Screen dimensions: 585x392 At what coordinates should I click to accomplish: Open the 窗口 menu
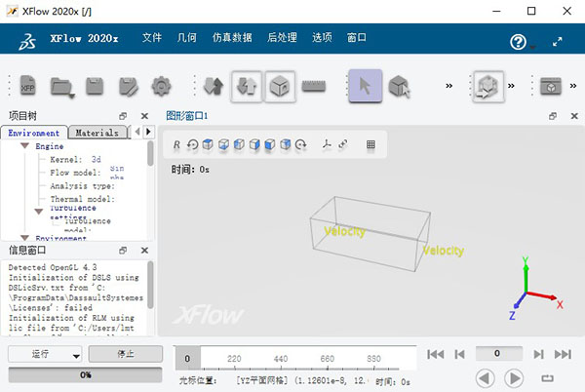click(x=357, y=38)
